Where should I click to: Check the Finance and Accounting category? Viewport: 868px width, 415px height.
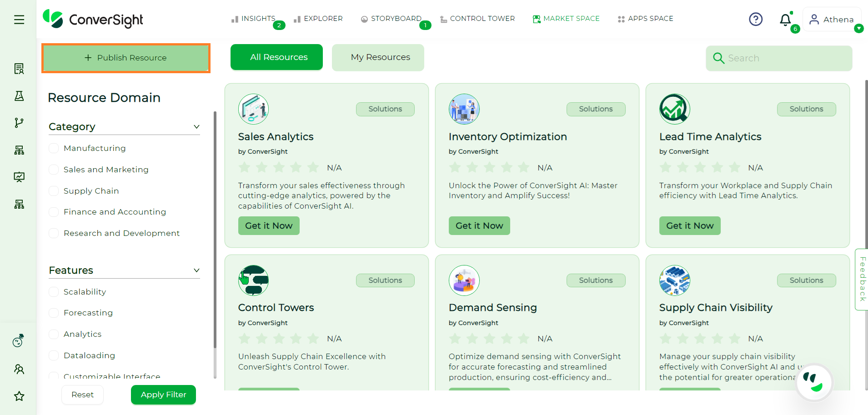click(54, 212)
